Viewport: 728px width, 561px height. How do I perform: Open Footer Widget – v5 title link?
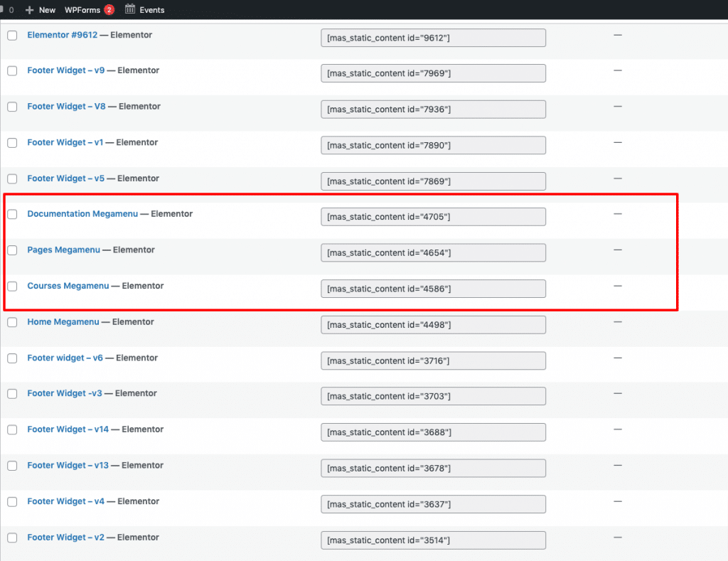66,178
